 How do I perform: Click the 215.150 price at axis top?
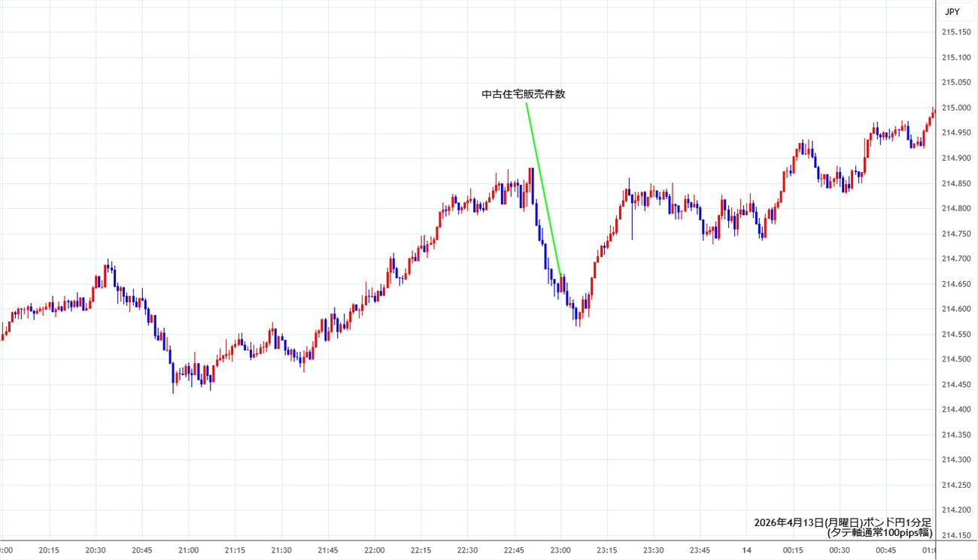[x=955, y=32]
